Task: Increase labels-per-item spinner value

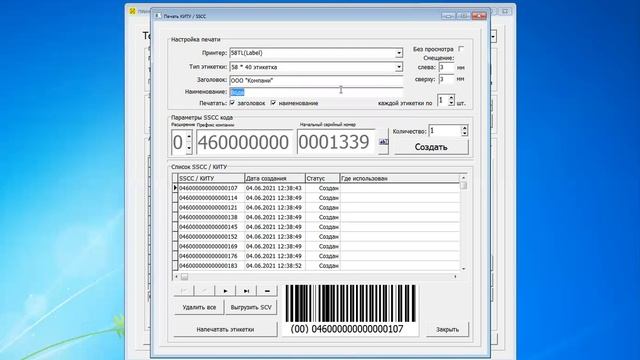Action: point(451,98)
